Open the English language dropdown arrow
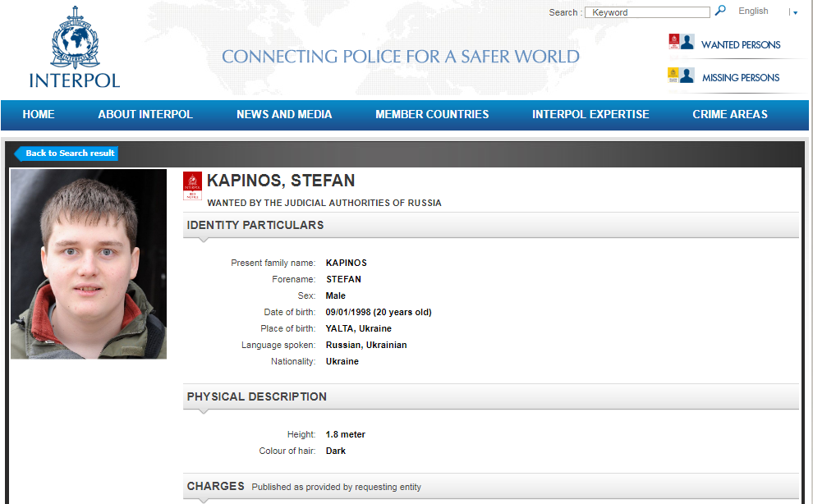Viewport: 813px width, 504px height. [x=796, y=13]
